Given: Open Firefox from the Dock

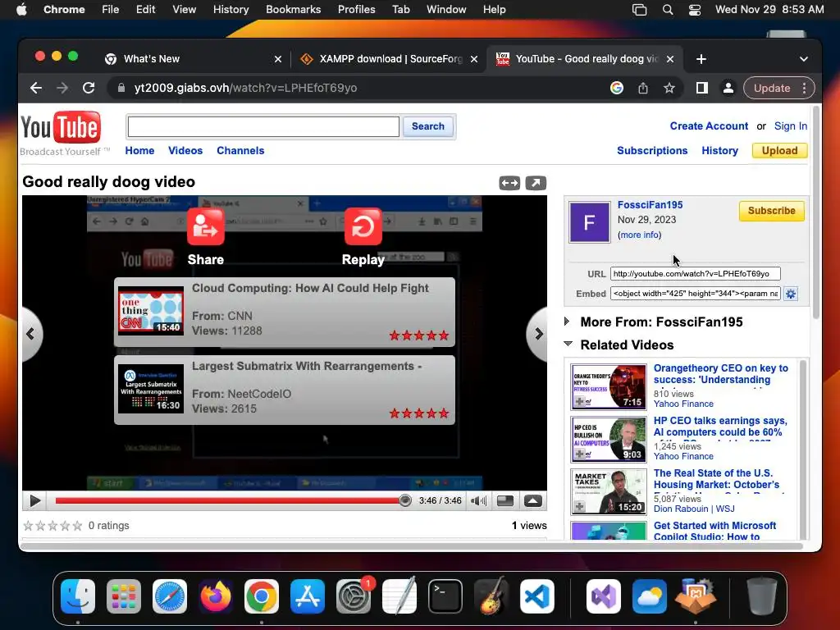Looking at the screenshot, I should (216, 596).
